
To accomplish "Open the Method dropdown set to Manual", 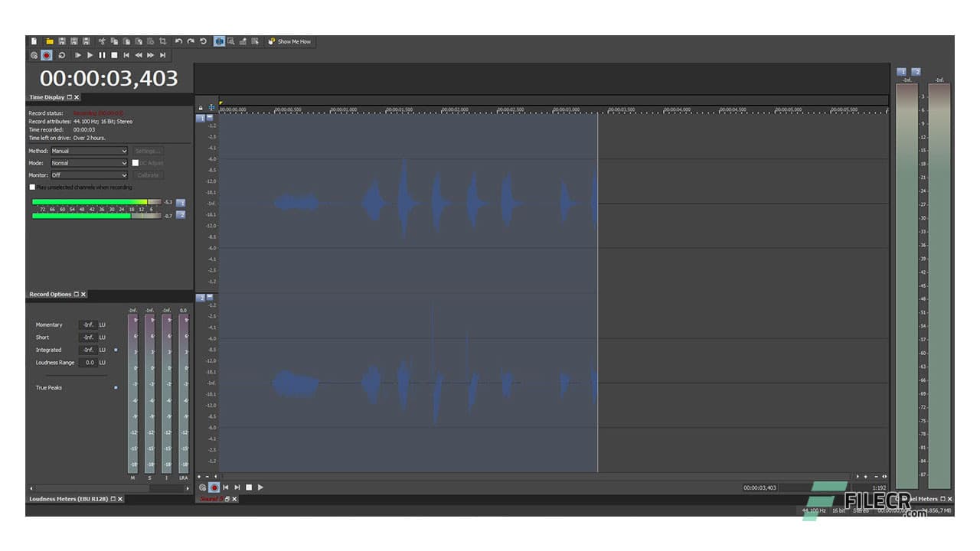I will point(88,151).
